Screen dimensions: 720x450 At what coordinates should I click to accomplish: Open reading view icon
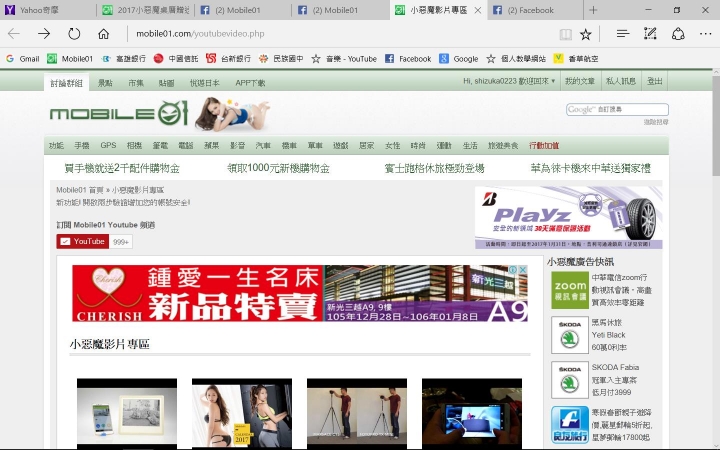click(x=566, y=34)
